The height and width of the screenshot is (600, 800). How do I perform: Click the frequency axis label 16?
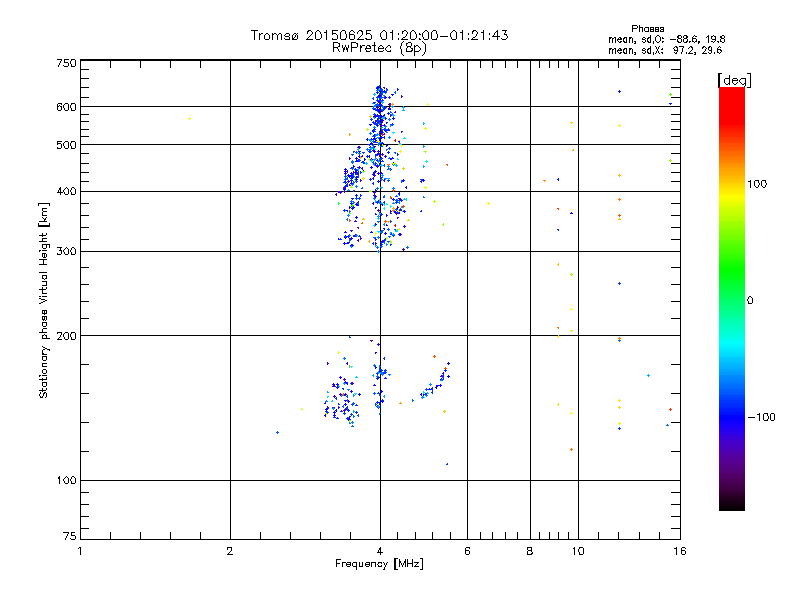pyautogui.click(x=680, y=551)
